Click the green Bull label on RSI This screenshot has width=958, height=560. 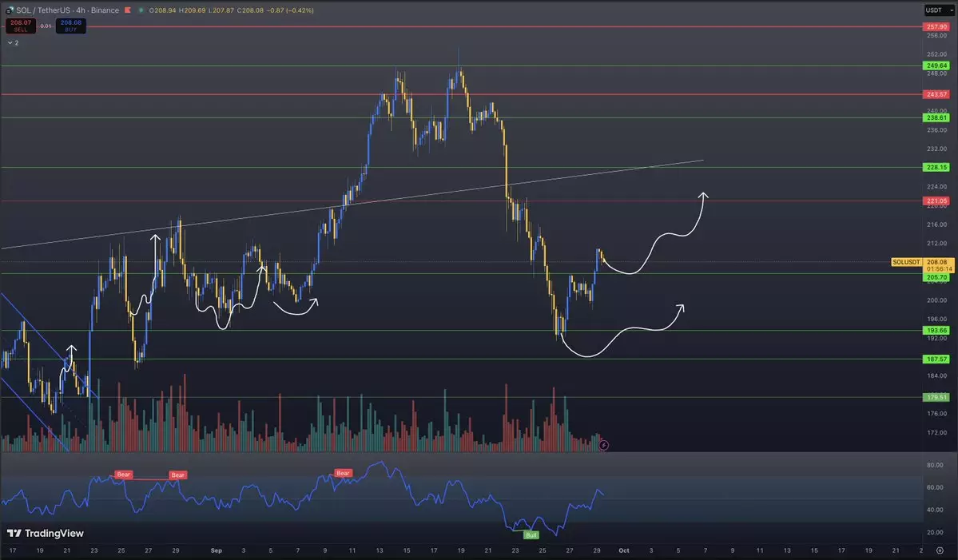[531, 534]
